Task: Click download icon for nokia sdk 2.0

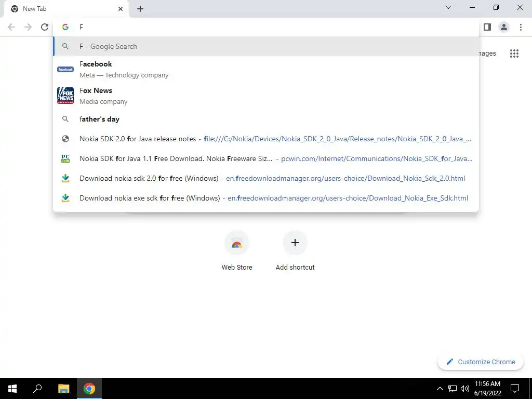Action: tap(65, 178)
